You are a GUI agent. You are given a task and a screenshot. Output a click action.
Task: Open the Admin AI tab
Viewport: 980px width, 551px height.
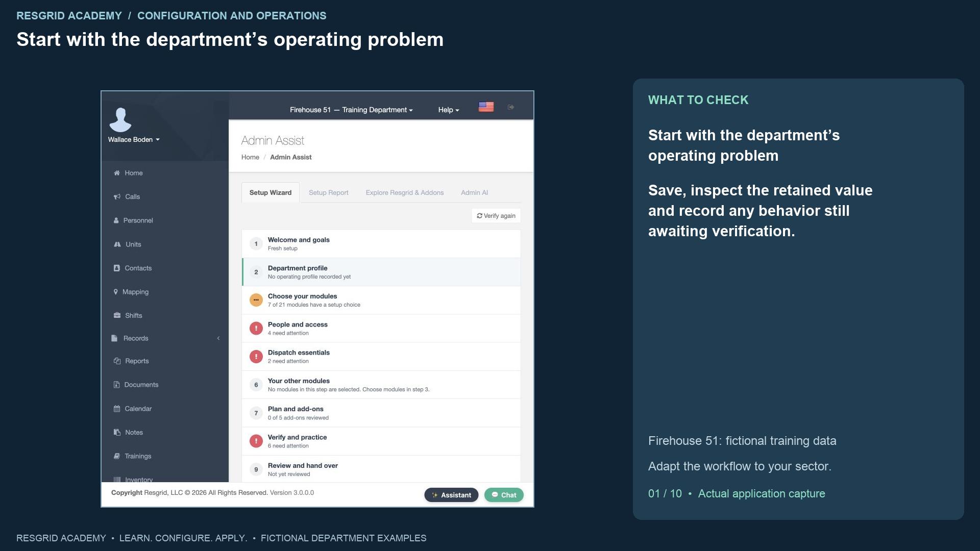pyautogui.click(x=474, y=192)
